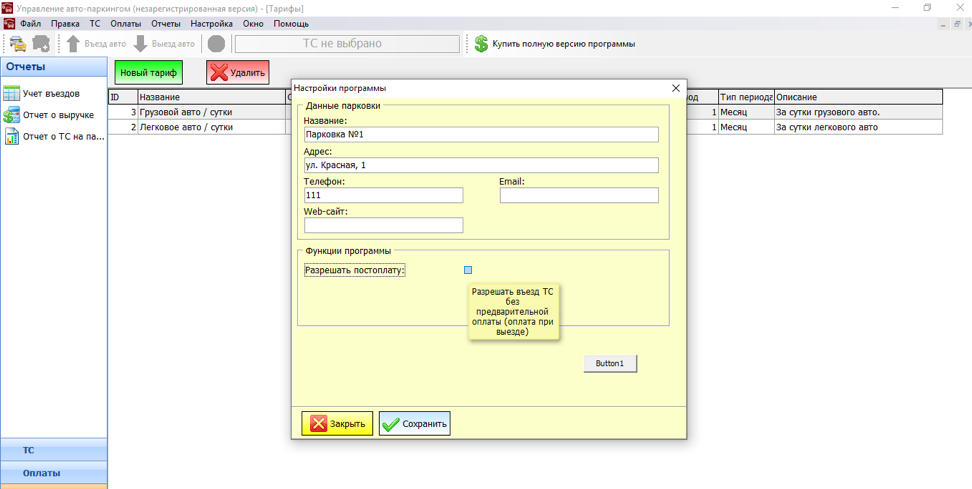Open the Файл menu
This screenshot has height=489, width=972.
pyautogui.click(x=30, y=24)
